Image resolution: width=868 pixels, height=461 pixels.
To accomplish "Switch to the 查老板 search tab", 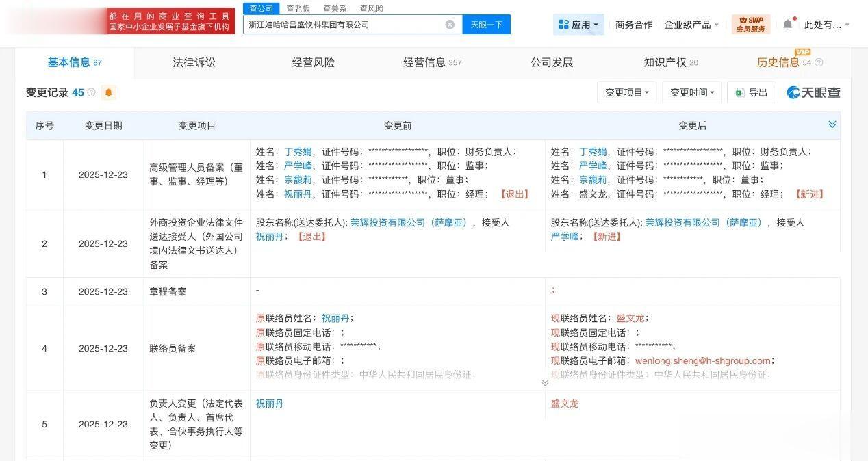I will [x=298, y=8].
